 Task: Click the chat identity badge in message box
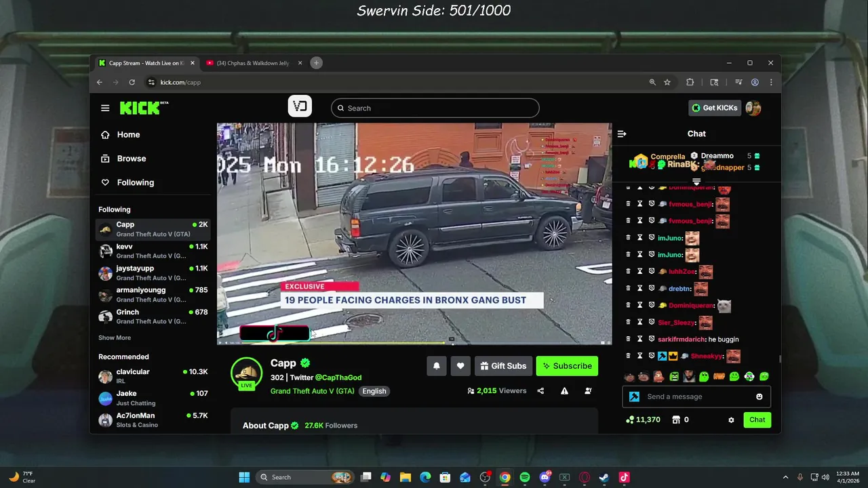634,396
